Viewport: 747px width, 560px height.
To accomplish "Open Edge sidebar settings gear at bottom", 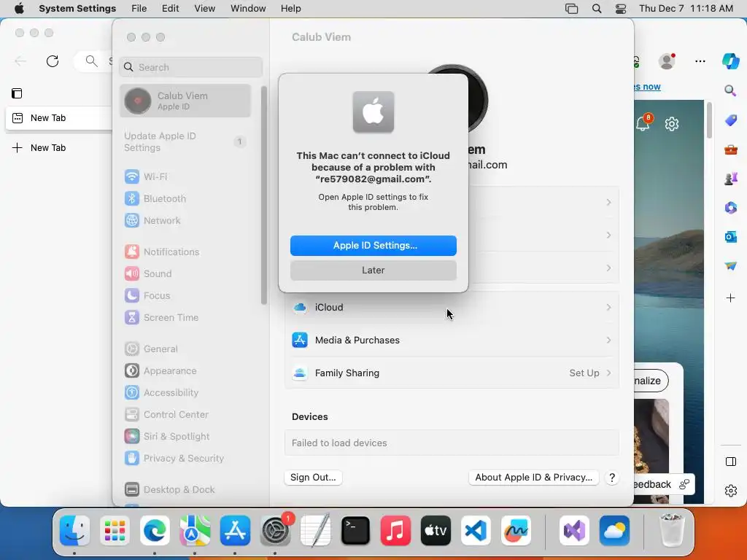I will 730,491.
